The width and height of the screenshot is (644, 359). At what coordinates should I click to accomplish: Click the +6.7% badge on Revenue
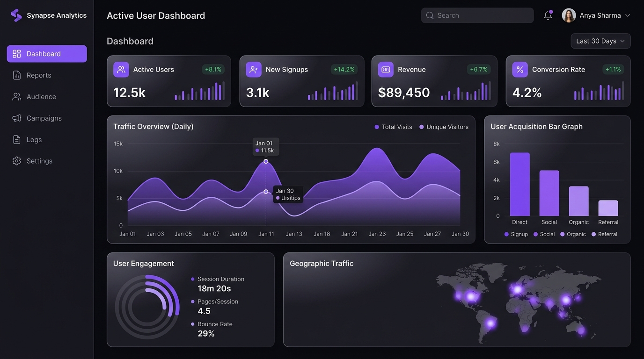(x=479, y=70)
